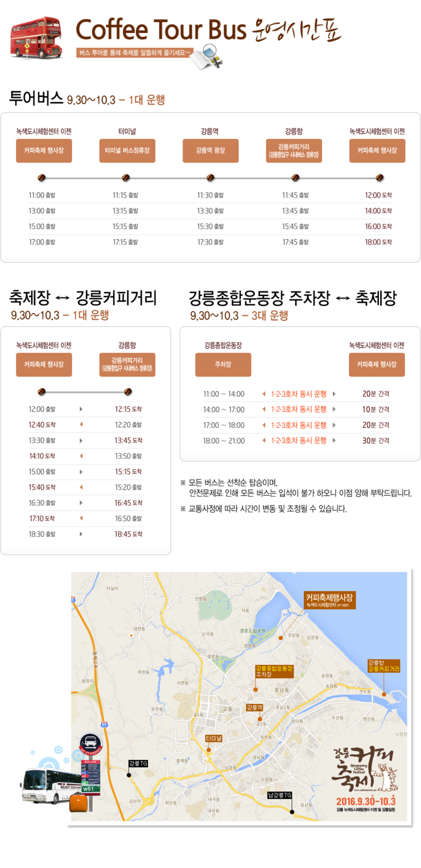Click the 11:00 출발 time
Screen dimensions: 421x868
point(42,195)
